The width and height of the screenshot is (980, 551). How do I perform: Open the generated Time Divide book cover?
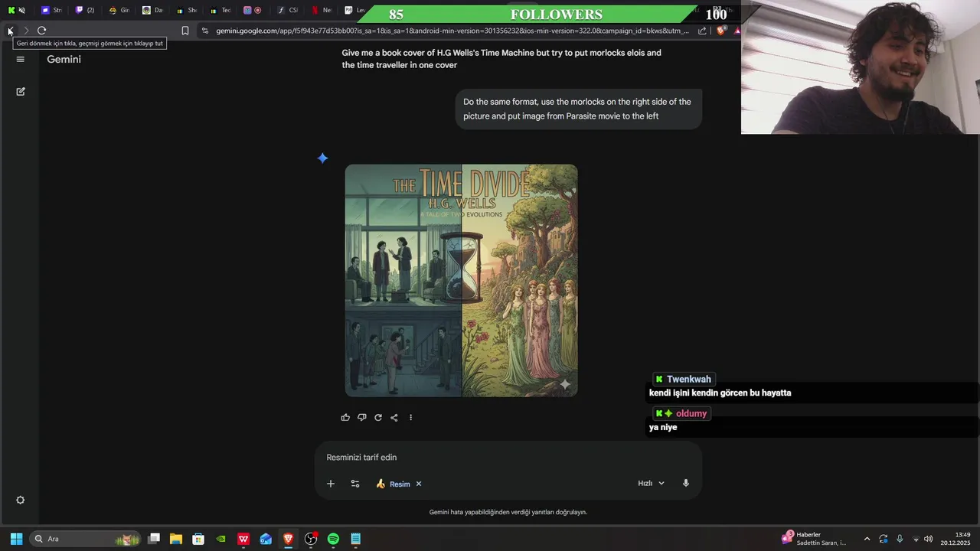(x=461, y=280)
